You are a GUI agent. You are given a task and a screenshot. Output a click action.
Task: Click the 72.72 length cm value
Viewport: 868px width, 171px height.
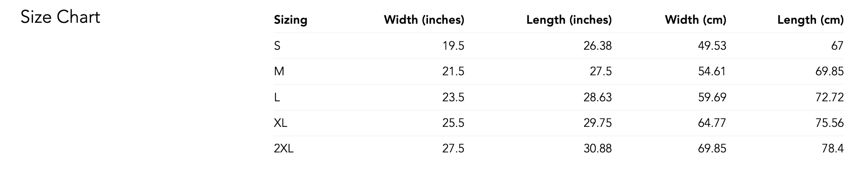point(829,97)
